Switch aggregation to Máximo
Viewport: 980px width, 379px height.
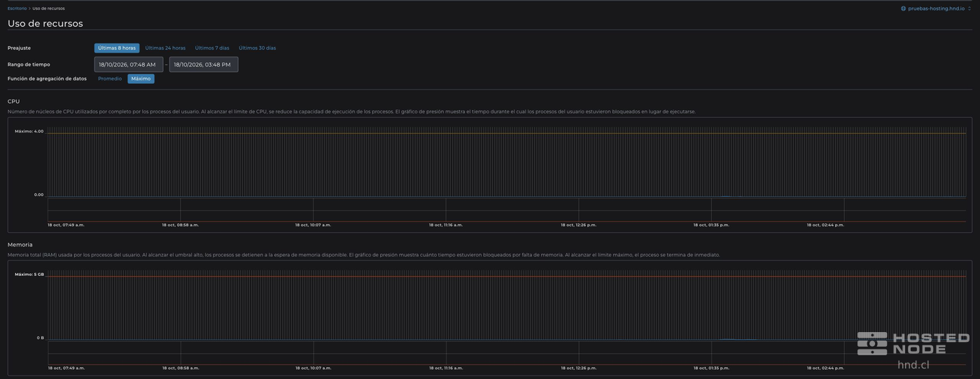(x=141, y=78)
